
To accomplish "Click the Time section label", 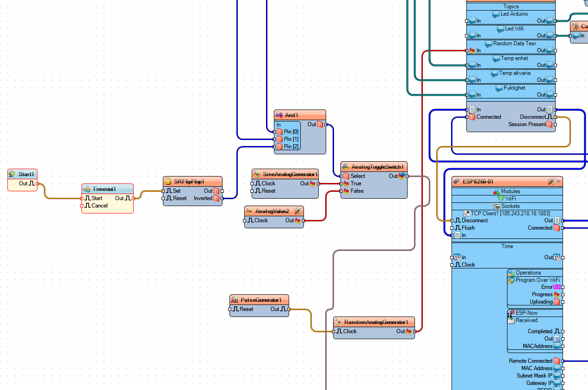I will pos(507,246).
